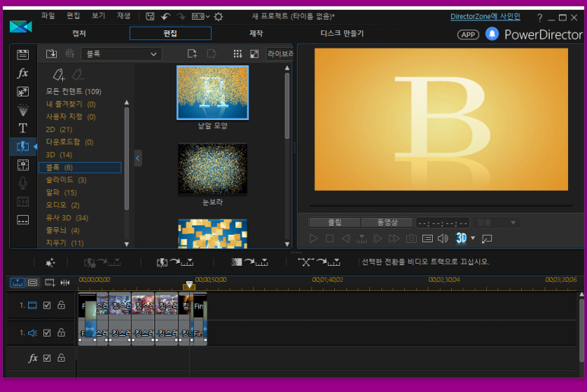Screen dimensions: 587x392
Task: Click the timeline zoom fit icon
Action: 65,283
